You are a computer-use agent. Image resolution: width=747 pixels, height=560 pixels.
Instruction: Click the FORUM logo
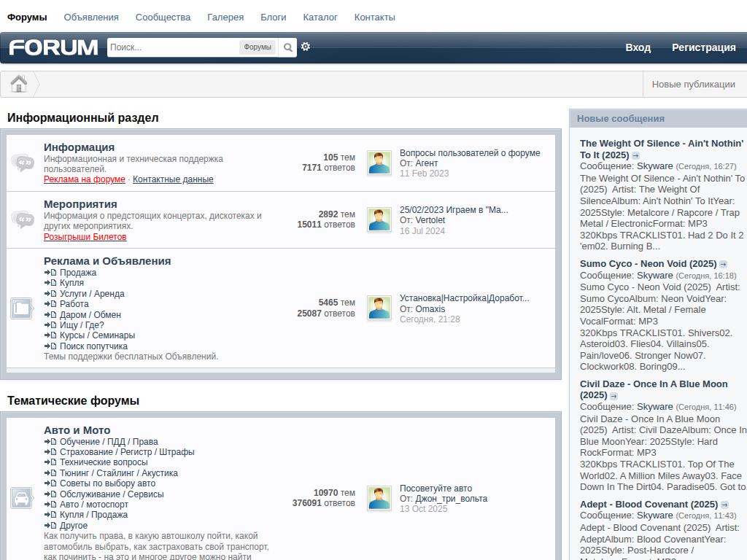coord(53,47)
